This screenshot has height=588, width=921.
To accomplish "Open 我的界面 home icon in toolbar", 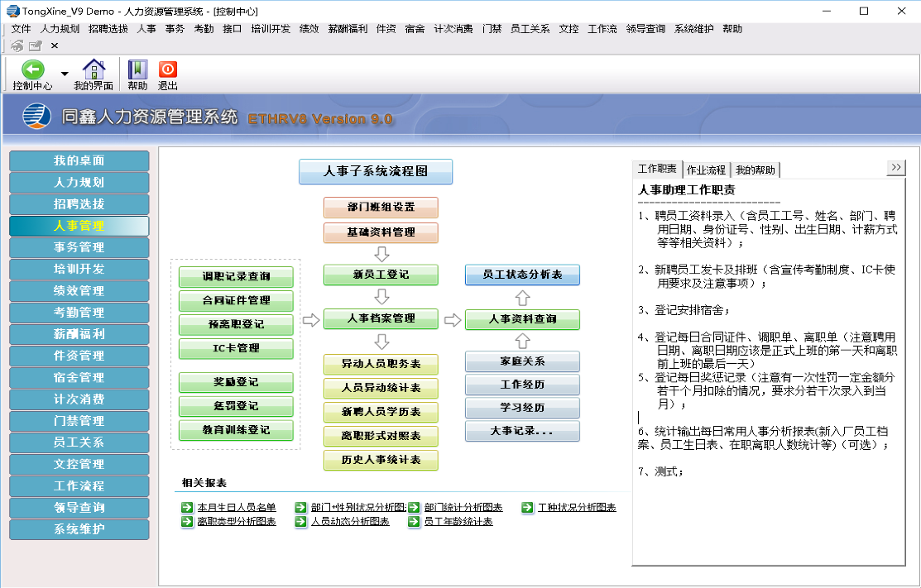I will (94, 69).
